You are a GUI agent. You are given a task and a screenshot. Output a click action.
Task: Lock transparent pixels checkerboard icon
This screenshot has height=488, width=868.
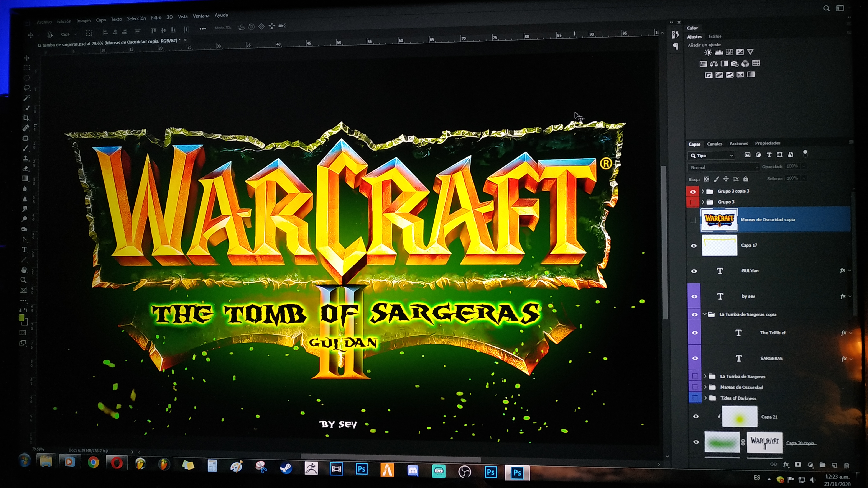(x=707, y=179)
